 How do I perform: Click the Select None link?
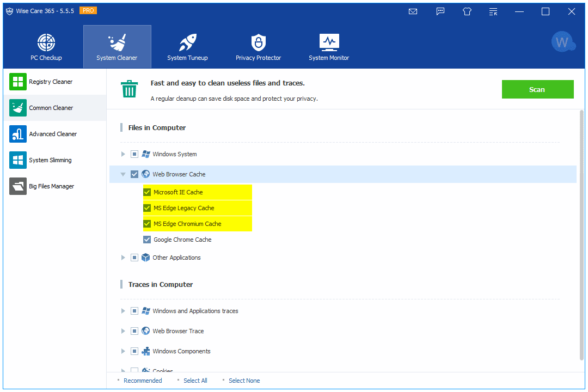pyautogui.click(x=244, y=381)
